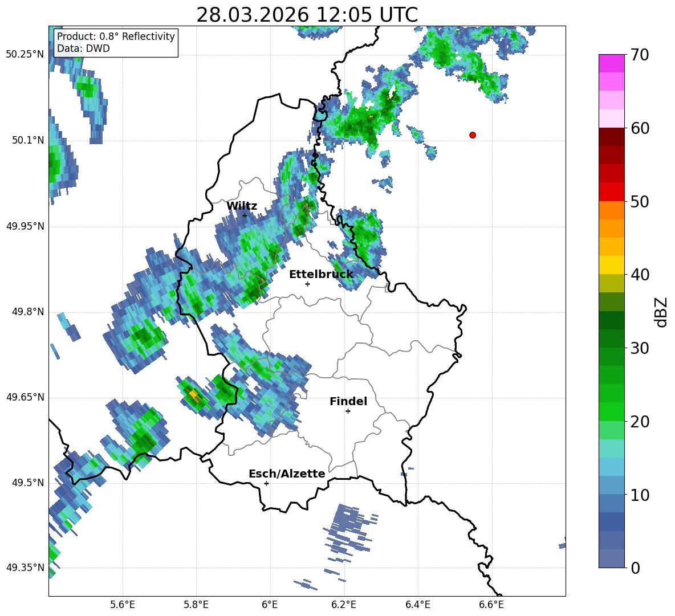Click the 49.35°N latitude label

[x=25, y=568]
